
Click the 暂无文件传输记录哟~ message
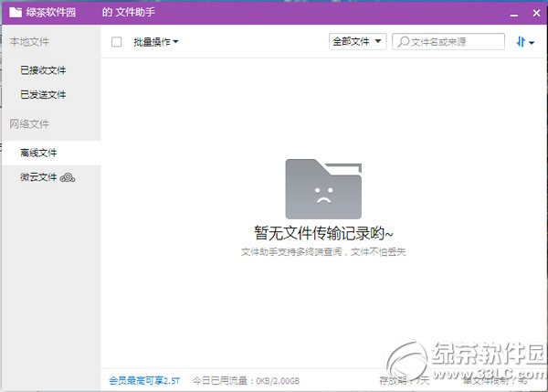tap(323, 233)
